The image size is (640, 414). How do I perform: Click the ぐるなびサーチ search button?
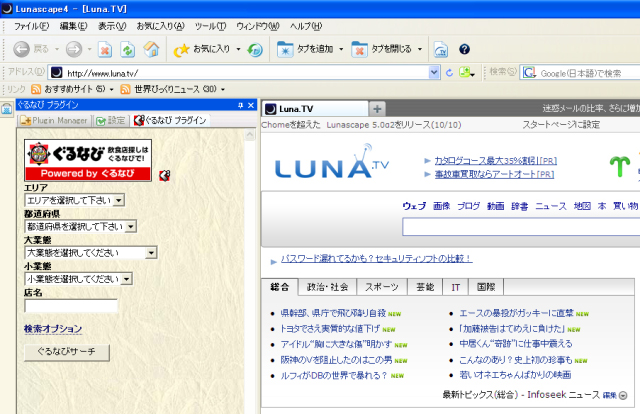(x=67, y=352)
